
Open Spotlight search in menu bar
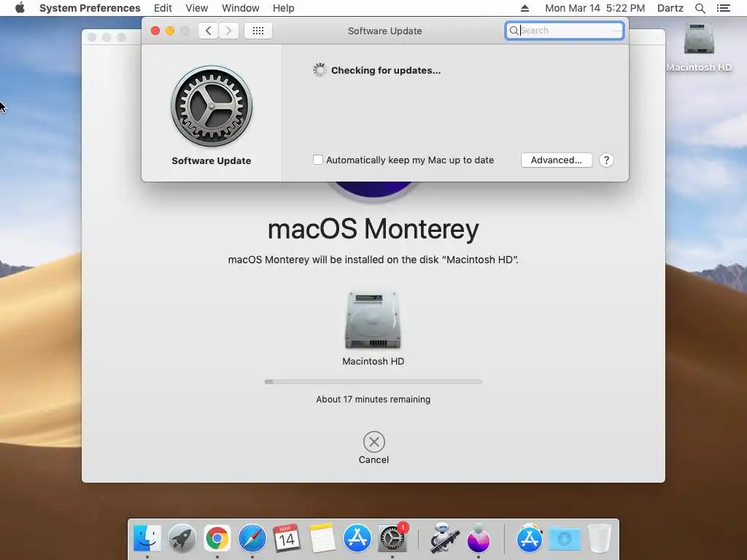(700, 8)
